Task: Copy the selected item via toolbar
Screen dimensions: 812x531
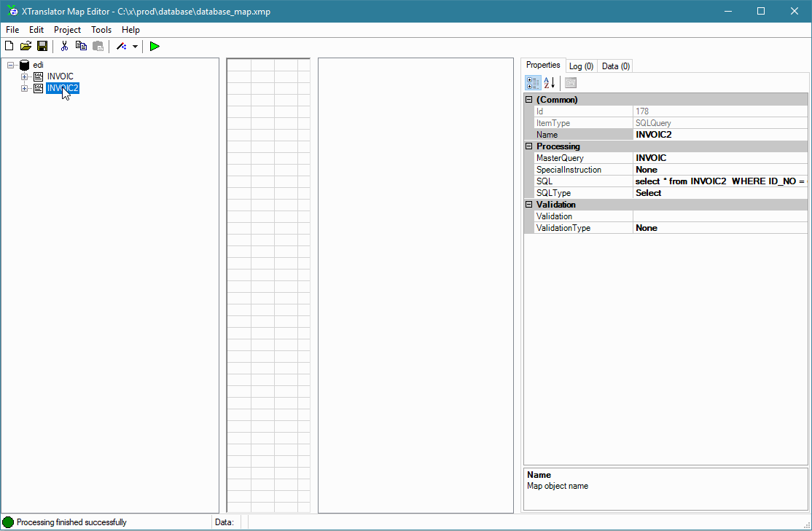Action: pos(81,46)
